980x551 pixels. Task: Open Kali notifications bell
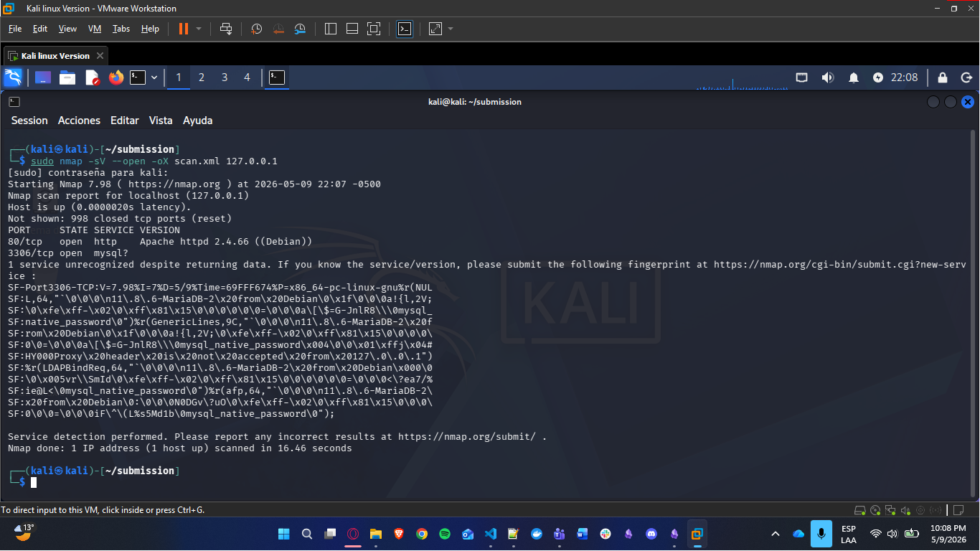[854, 77]
